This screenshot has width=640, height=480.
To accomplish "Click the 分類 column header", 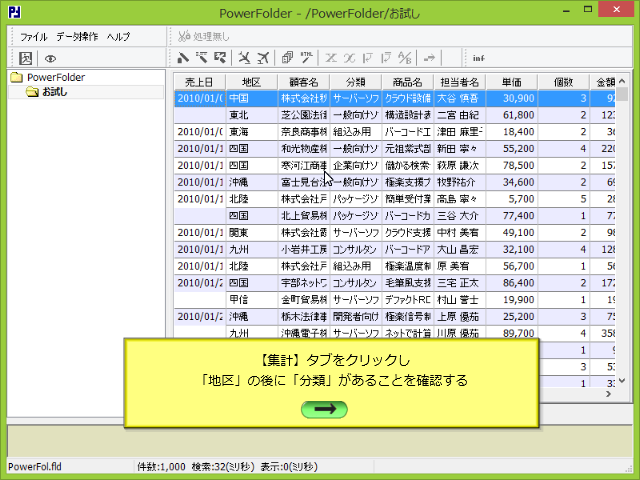I will click(x=356, y=82).
